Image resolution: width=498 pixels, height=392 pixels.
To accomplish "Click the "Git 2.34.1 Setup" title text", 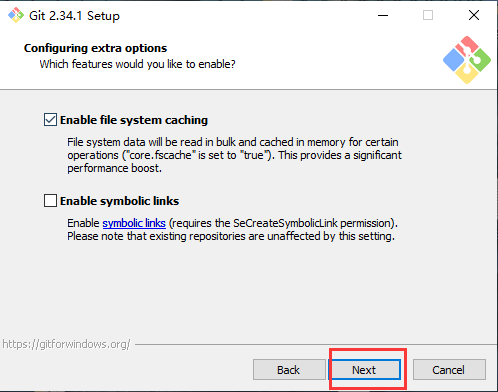I will point(74,16).
